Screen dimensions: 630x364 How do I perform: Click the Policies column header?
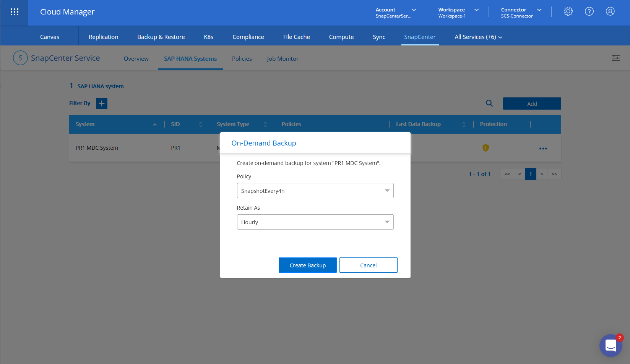click(291, 124)
